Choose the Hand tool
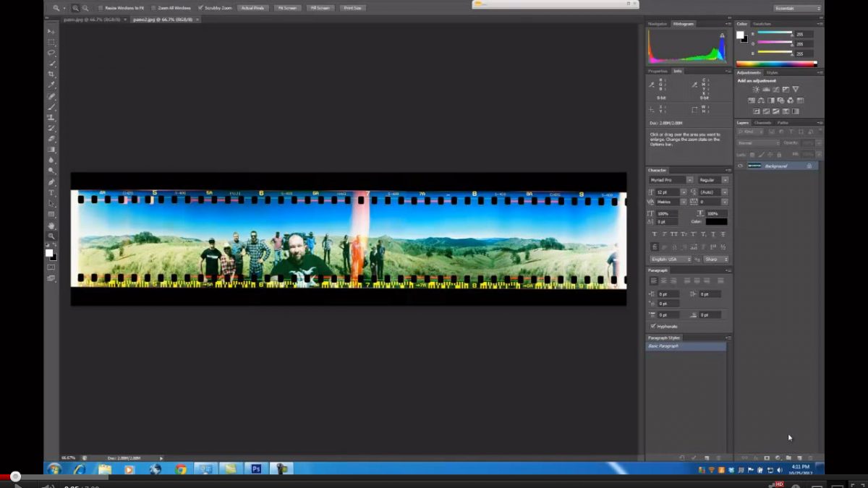 click(51, 226)
